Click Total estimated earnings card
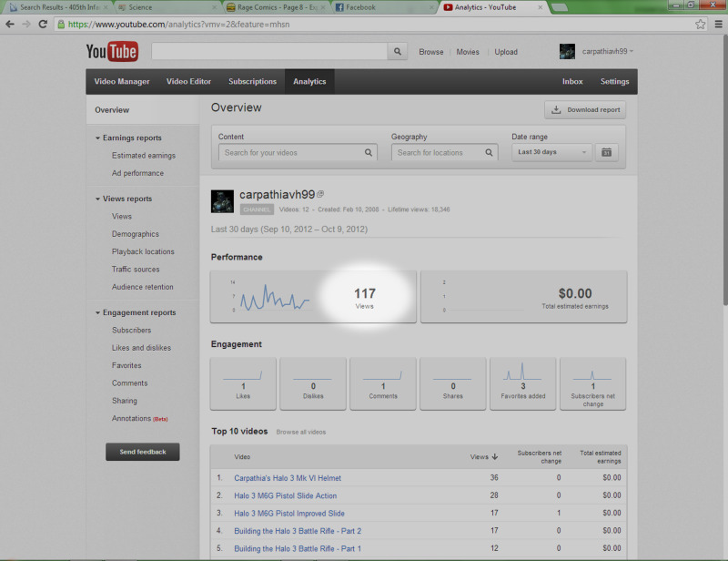 point(524,297)
